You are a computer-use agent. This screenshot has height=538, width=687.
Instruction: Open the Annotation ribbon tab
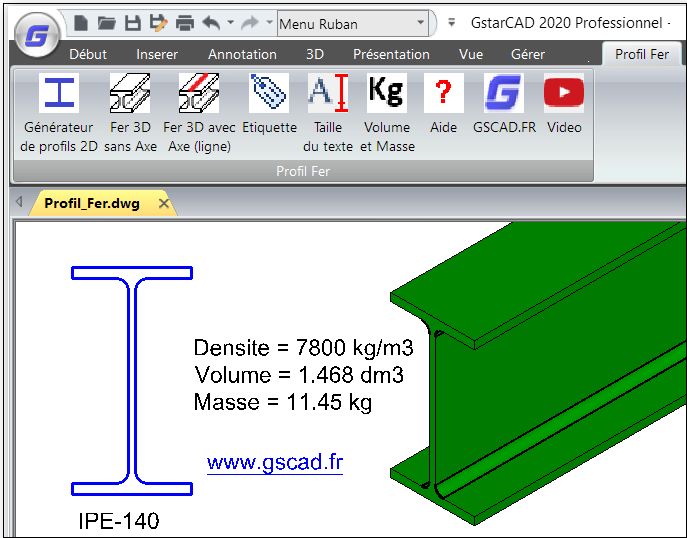click(x=242, y=54)
